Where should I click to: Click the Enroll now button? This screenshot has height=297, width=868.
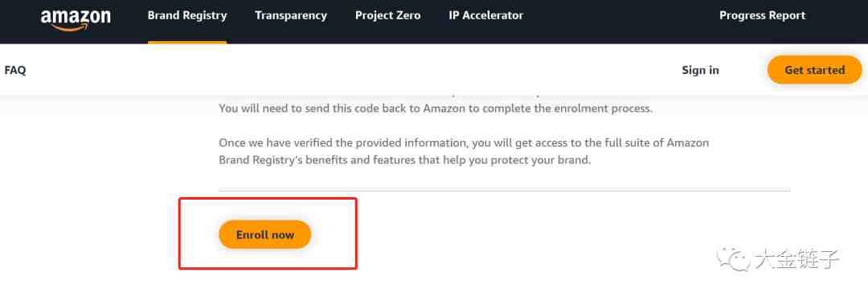265,234
